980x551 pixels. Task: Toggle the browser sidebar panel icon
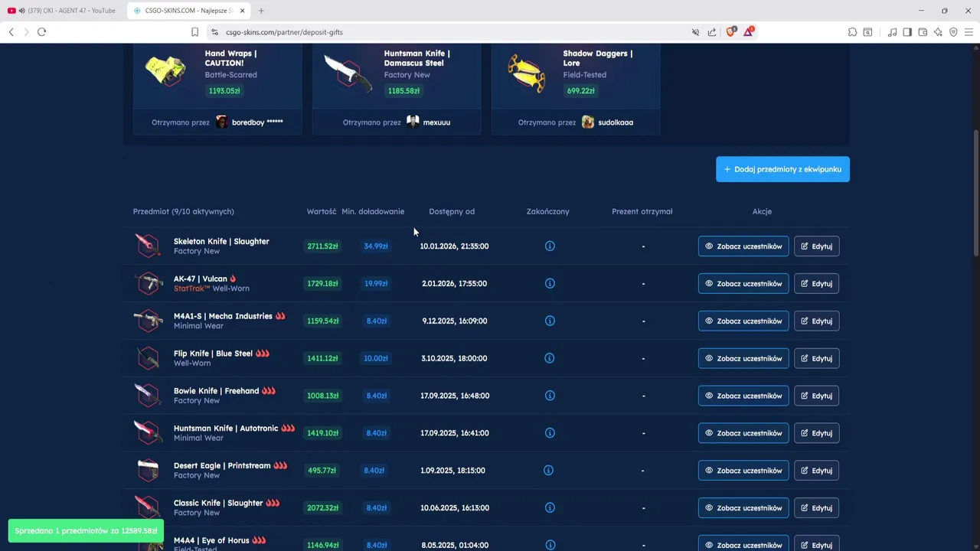click(907, 32)
